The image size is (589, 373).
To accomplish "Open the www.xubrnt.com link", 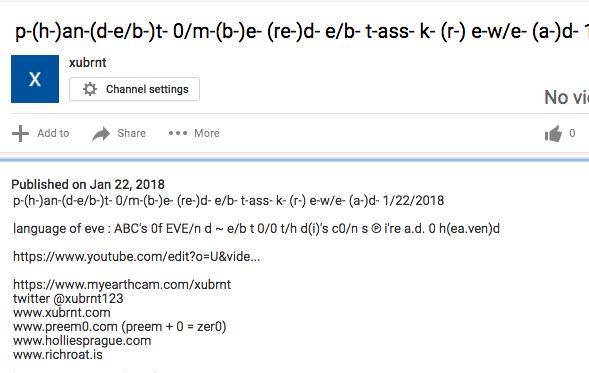I will pos(62,313).
